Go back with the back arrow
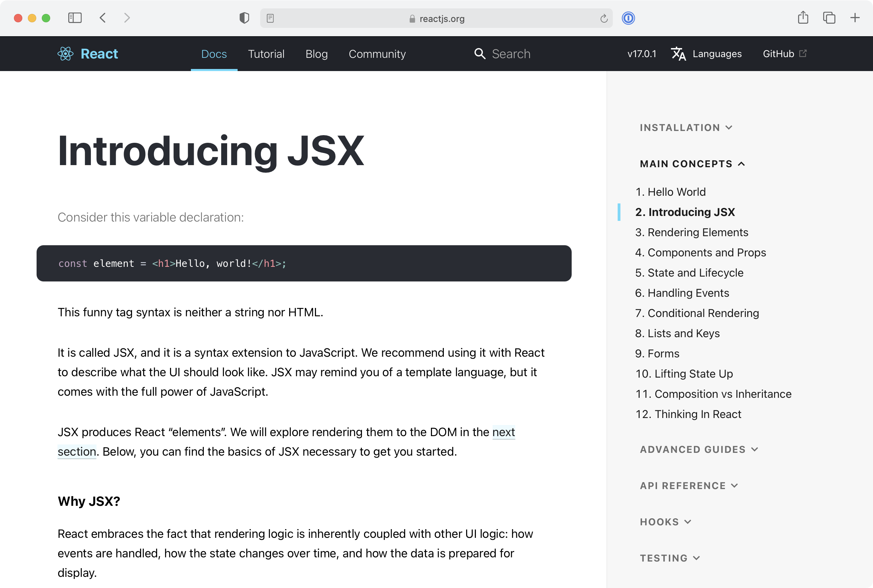This screenshot has width=873, height=588. [103, 18]
